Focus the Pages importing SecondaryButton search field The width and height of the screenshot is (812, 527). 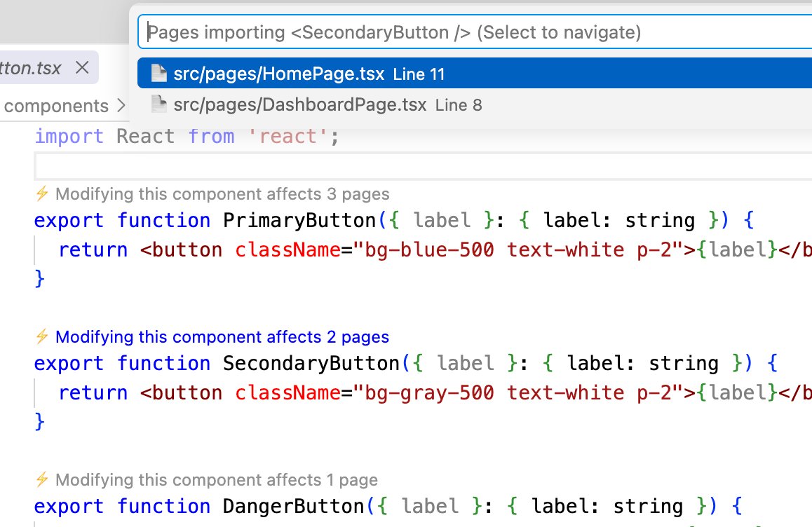tap(474, 32)
